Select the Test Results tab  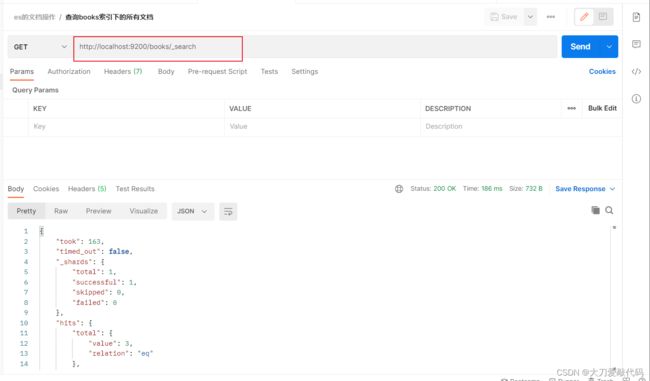(x=135, y=189)
